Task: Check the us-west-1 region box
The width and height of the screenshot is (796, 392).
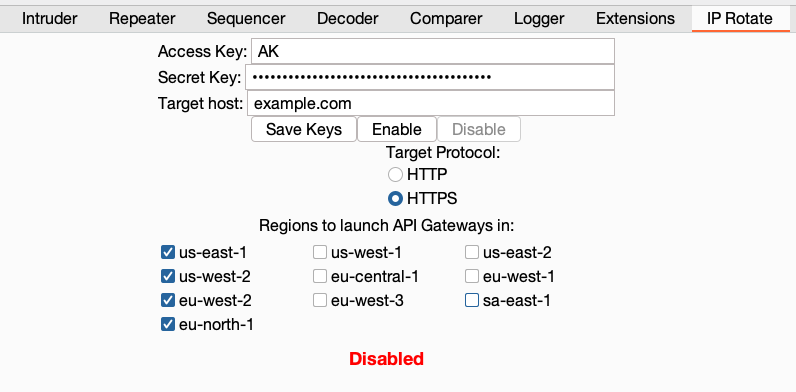Action: [320, 252]
